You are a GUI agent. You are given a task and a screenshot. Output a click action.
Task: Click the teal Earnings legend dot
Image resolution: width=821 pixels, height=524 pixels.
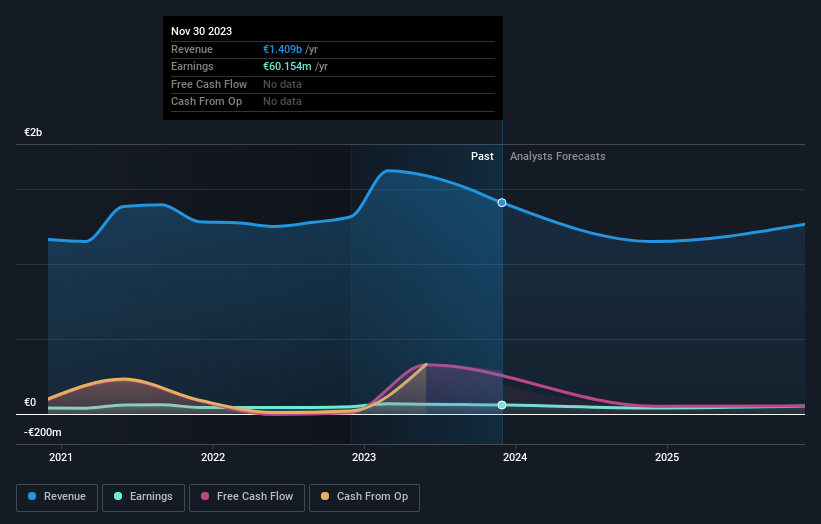click(x=118, y=496)
